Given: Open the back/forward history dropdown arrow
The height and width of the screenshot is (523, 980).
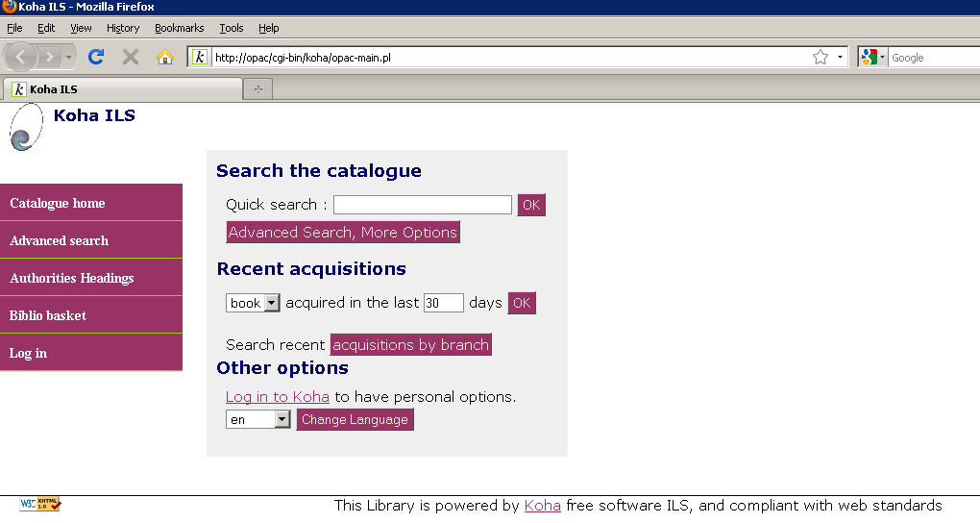Looking at the screenshot, I should [69, 58].
